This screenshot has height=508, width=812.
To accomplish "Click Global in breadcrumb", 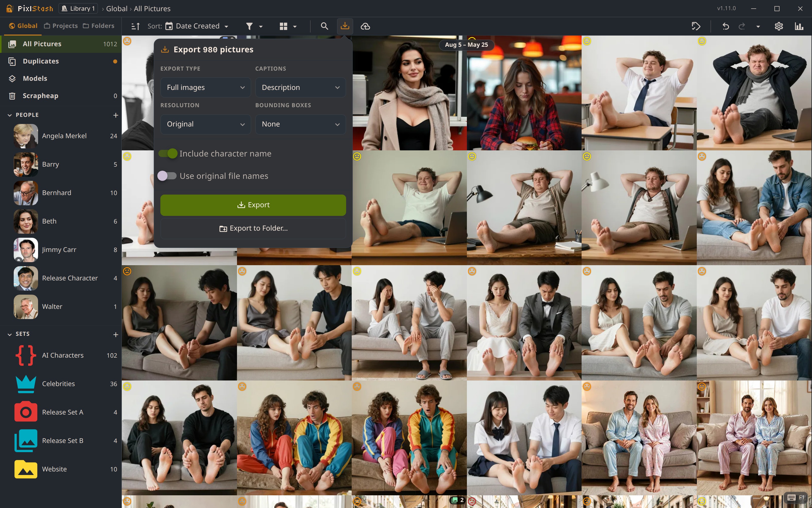I will point(117,8).
